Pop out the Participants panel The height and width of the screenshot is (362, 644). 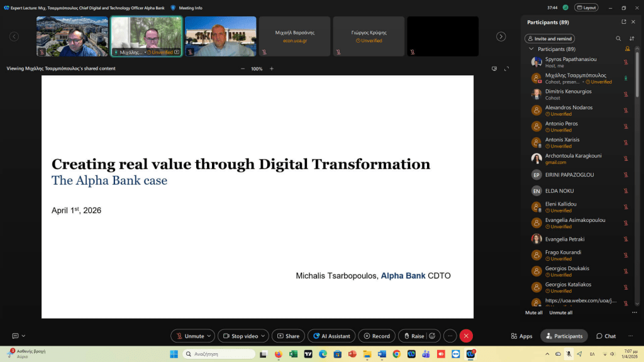coord(624,22)
